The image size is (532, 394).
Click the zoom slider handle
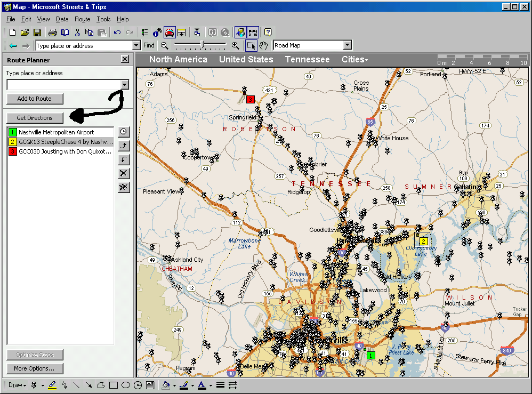[203, 45]
